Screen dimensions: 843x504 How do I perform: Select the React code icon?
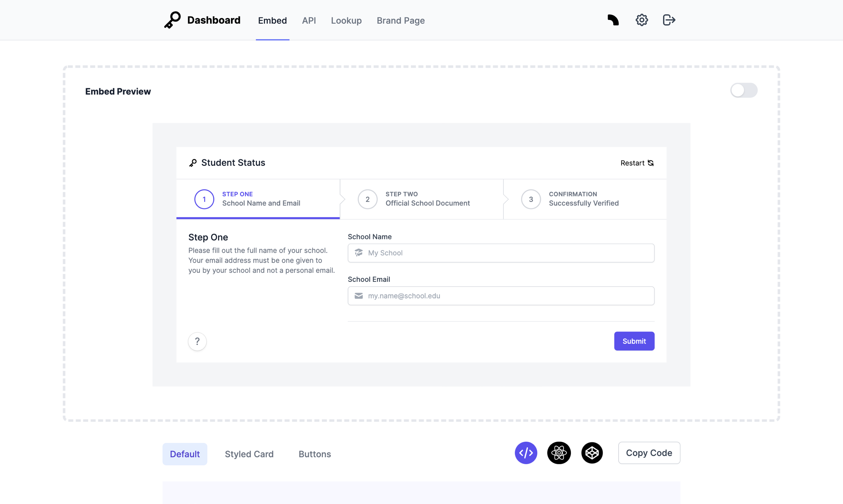[559, 453]
